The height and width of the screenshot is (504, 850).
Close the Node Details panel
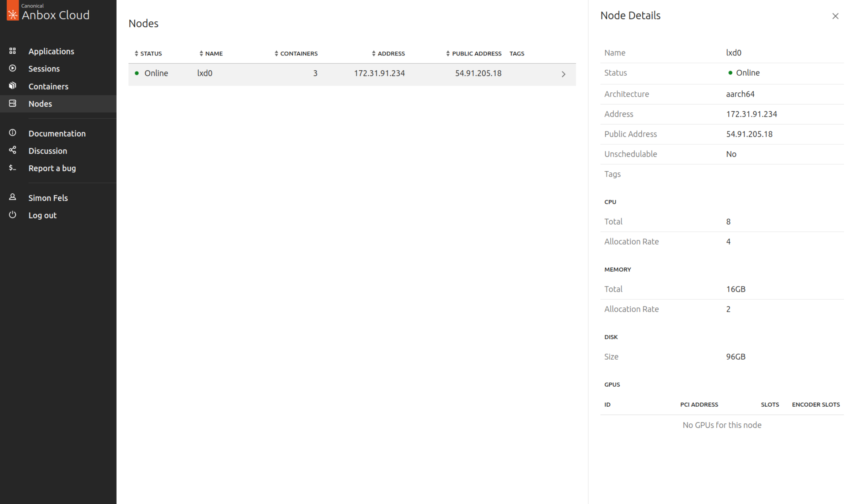coord(835,16)
